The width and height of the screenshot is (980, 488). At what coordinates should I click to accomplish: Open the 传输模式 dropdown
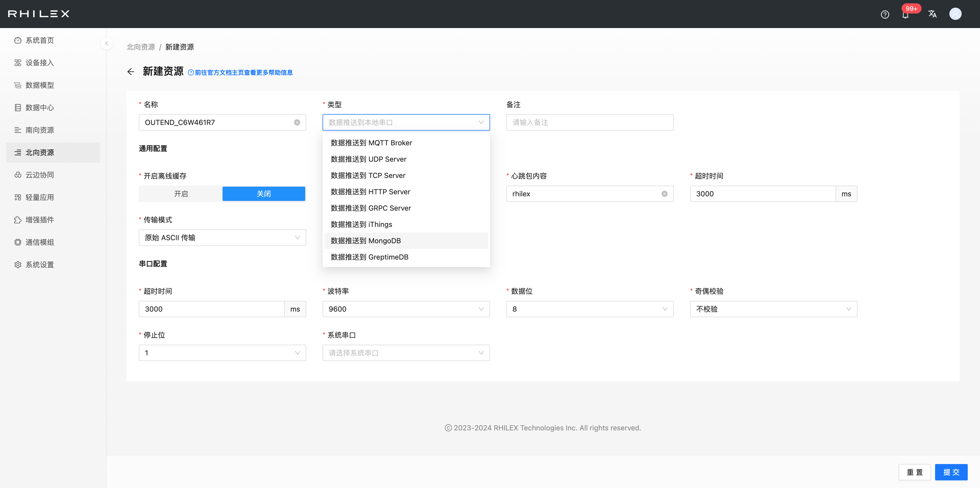[x=222, y=237]
